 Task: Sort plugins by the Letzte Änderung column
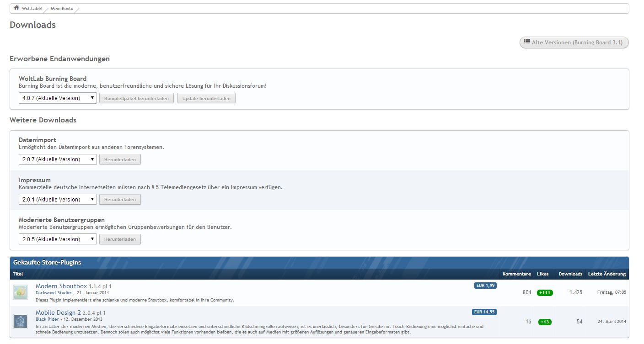tap(606, 274)
